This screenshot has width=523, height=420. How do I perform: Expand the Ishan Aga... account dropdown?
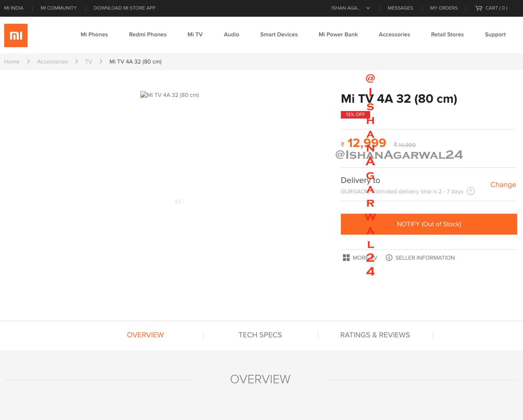pyautogui.click(x=351, y=8)
